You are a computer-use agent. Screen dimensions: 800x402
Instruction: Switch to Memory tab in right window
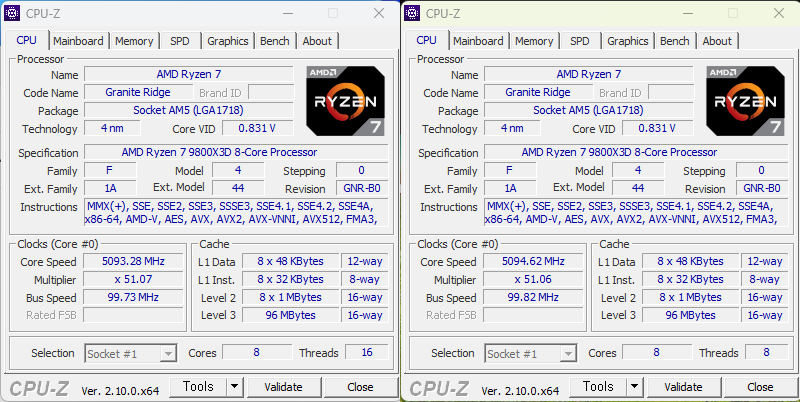[x=534, y=41]
